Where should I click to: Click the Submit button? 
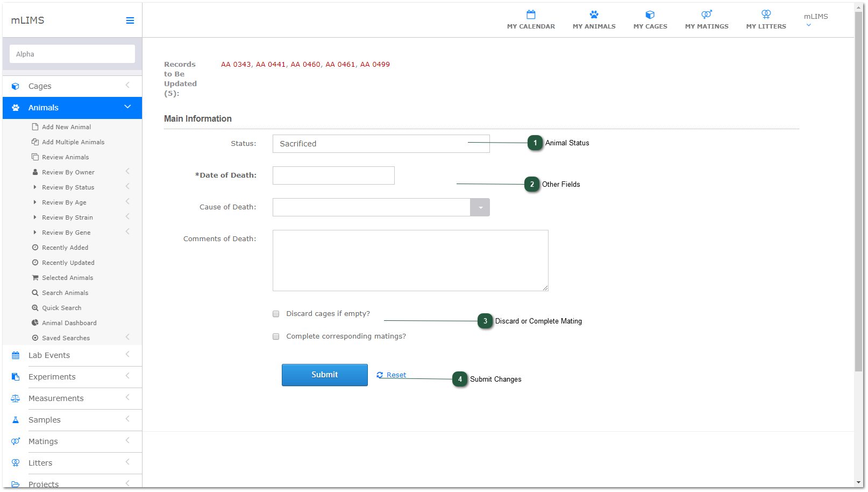(x=325, y=375)
